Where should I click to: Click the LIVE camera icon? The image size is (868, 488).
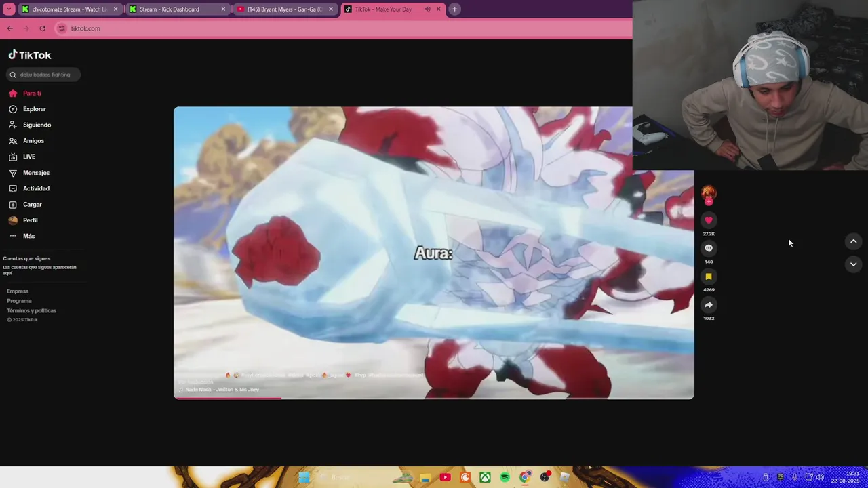pyautogui.click(x=13, y=157)
